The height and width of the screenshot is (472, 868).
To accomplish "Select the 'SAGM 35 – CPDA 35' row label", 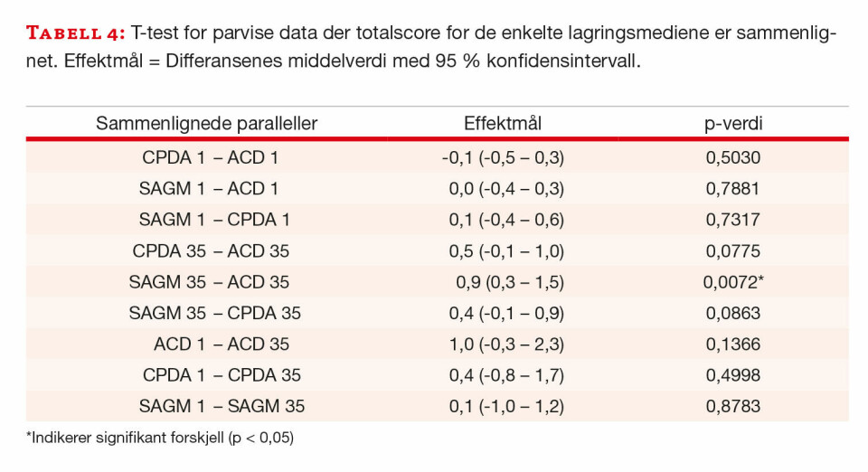I will click(214, 313).
